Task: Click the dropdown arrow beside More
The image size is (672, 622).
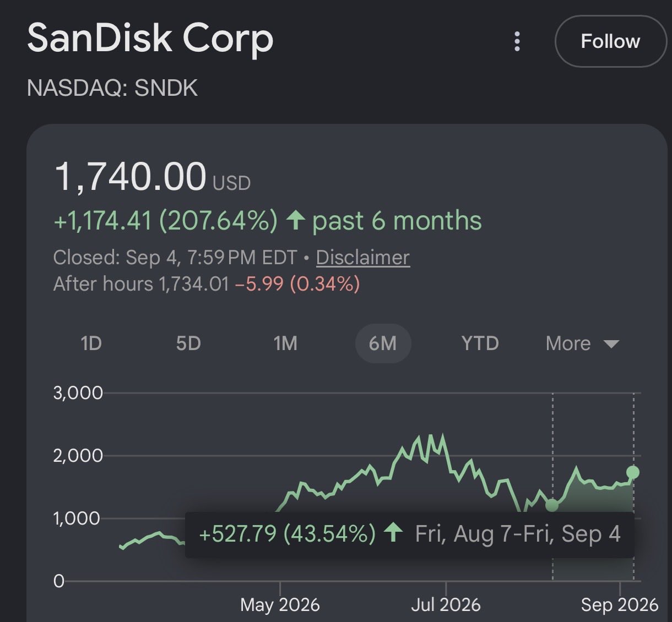Action: [611, 345]
